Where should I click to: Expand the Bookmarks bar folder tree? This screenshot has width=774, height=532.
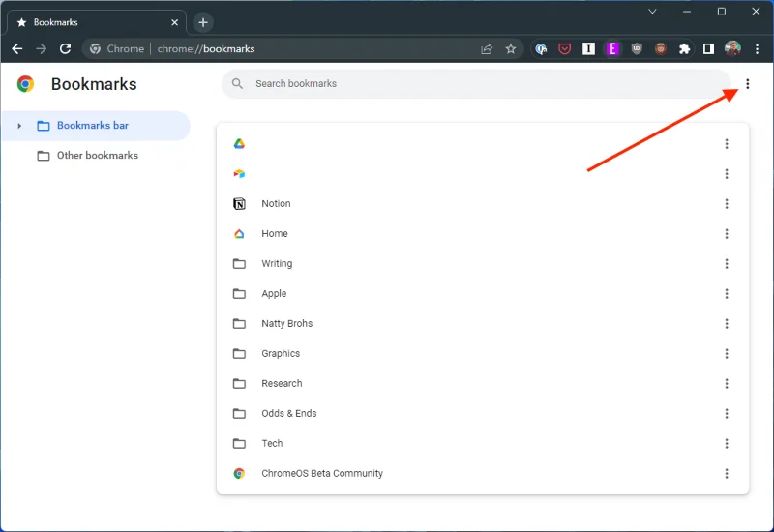coord(19,126)
